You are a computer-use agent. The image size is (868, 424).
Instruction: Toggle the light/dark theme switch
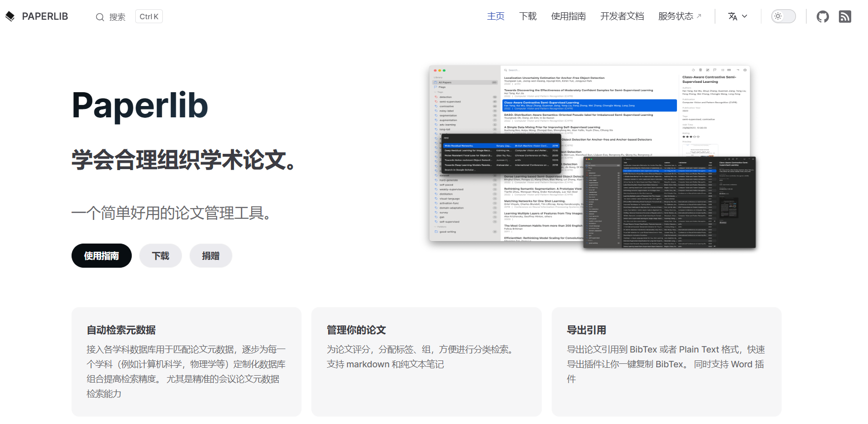[x=784, y=16]
